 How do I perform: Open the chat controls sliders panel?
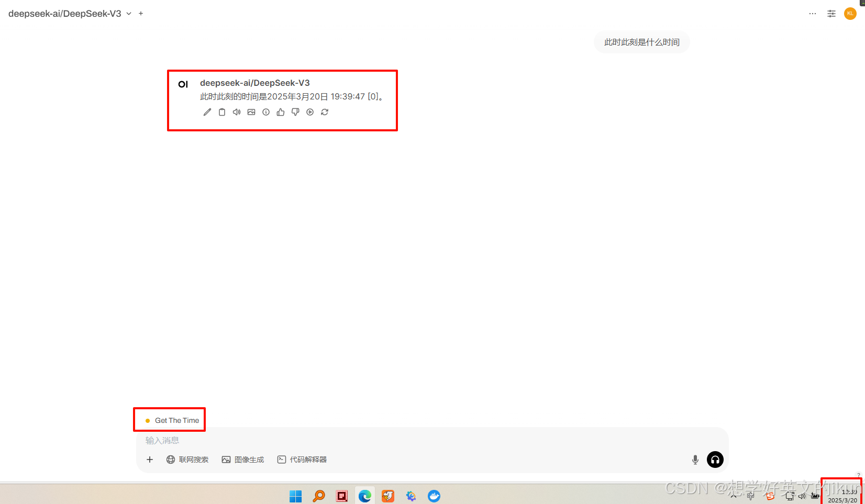click(x=831, y=14)
